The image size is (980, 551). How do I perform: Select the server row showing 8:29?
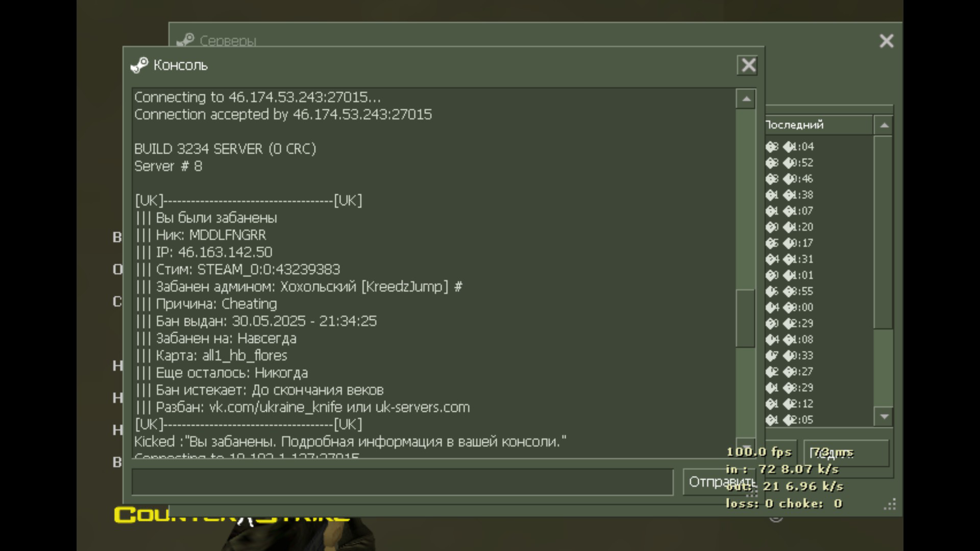819,388
